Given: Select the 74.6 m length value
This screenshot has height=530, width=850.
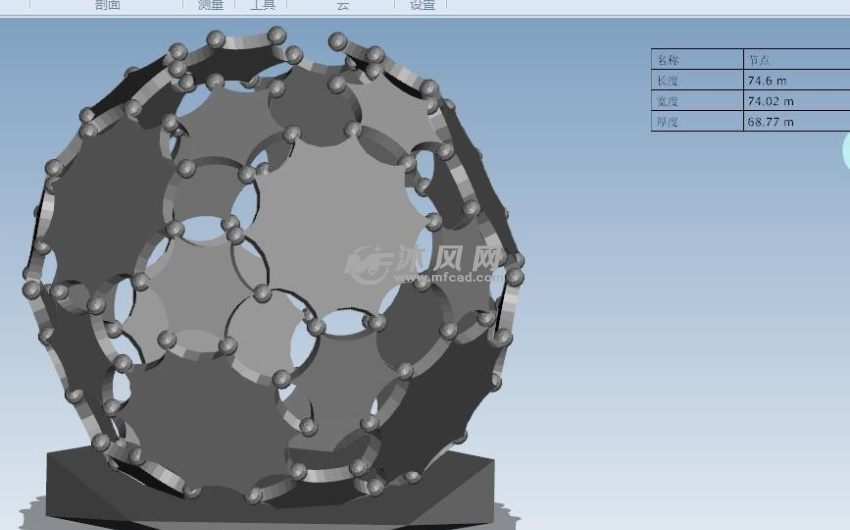Looking at the screenshot, I should click(x=795, y=80).
